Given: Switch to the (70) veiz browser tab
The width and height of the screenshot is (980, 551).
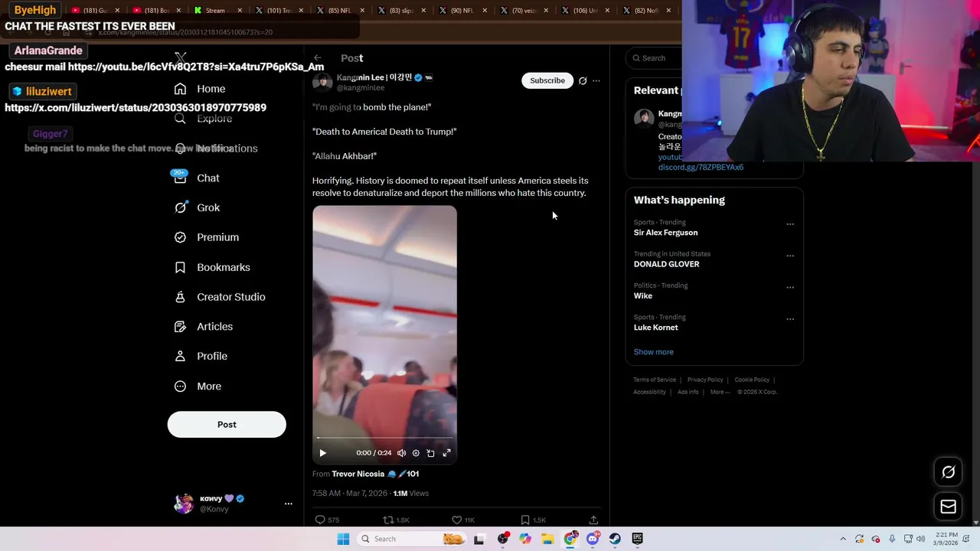Looking at the screenshot, I should point(525,11).
